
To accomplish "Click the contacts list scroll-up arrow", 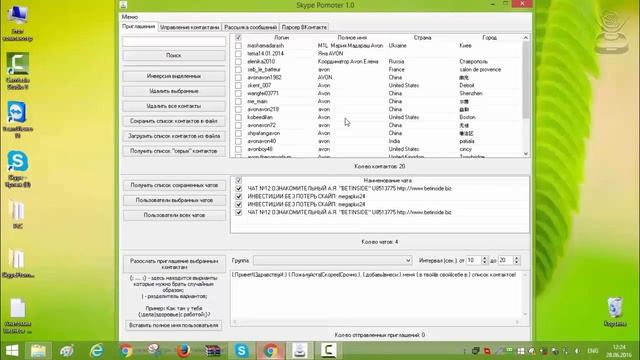I will (x=526, y=38).
